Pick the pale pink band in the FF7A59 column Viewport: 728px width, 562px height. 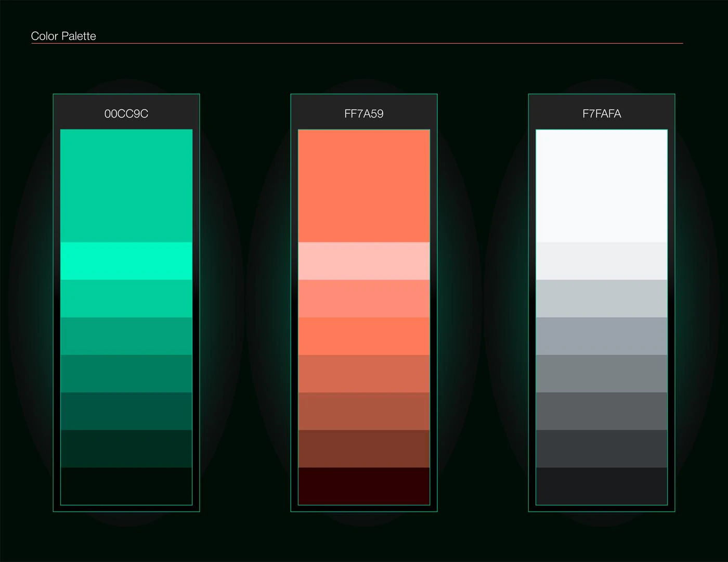pos(364,261)
